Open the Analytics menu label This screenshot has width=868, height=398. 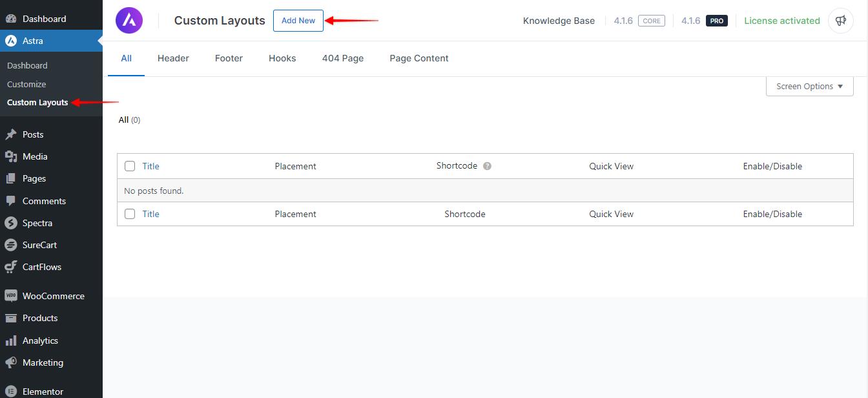[x=40, y=340]
